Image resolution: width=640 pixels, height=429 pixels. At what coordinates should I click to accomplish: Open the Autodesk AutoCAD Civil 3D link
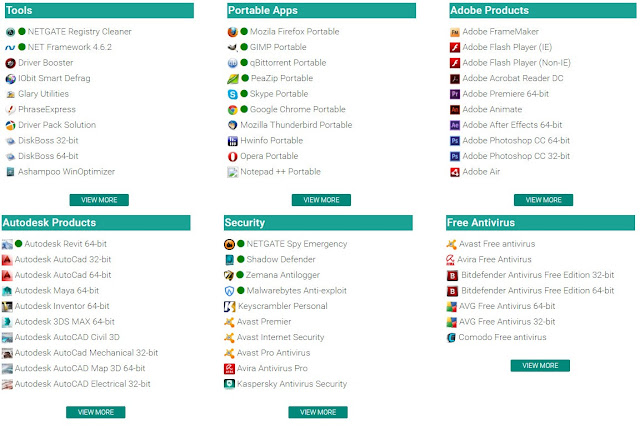point(67,338)
